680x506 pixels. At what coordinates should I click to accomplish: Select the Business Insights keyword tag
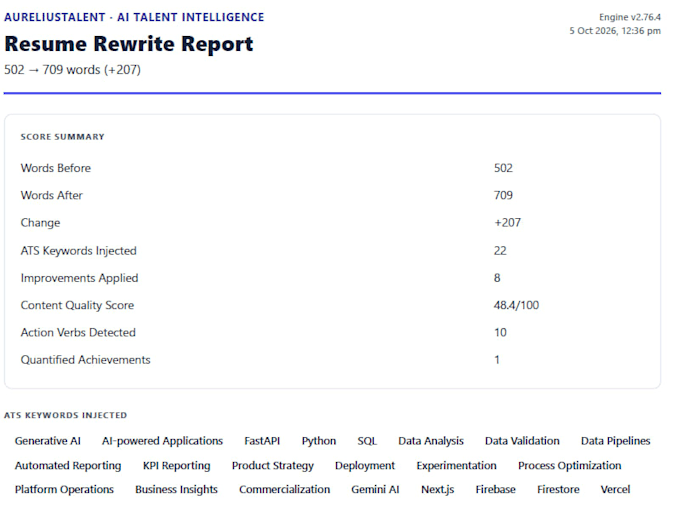pyautogui.click(x=176, y=490)
